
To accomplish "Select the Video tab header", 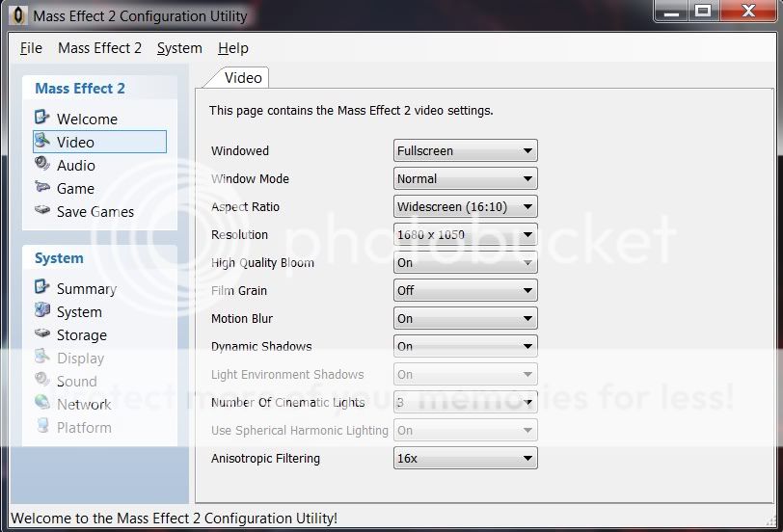I will (x=242, y=78).
